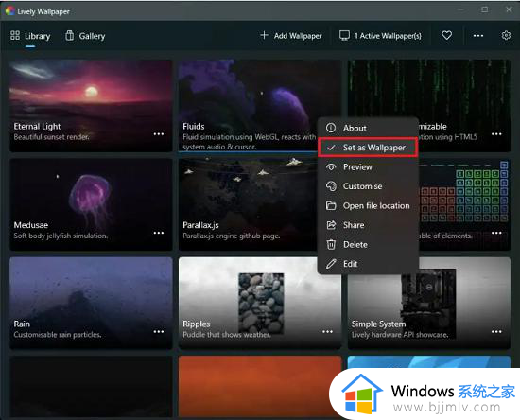Image resolution: width=520 pixels, height=420 pixels.
Task: Select the Eternal Light wallpaper thumbnail
Action: coord(91,106)
